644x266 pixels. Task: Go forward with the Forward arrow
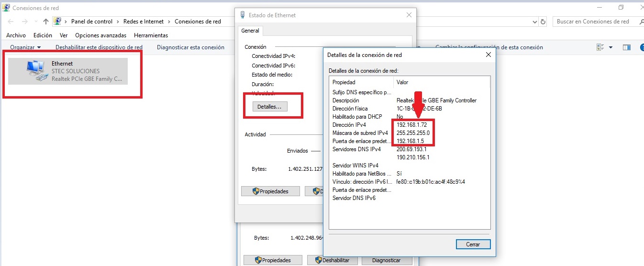25,22
